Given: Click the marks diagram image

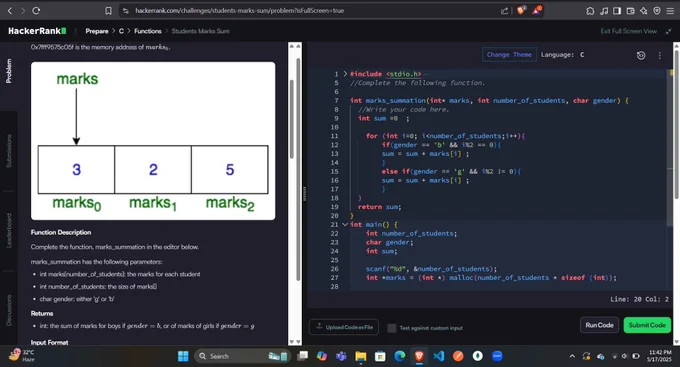Looking at the screenshot, I should (153, 141).
